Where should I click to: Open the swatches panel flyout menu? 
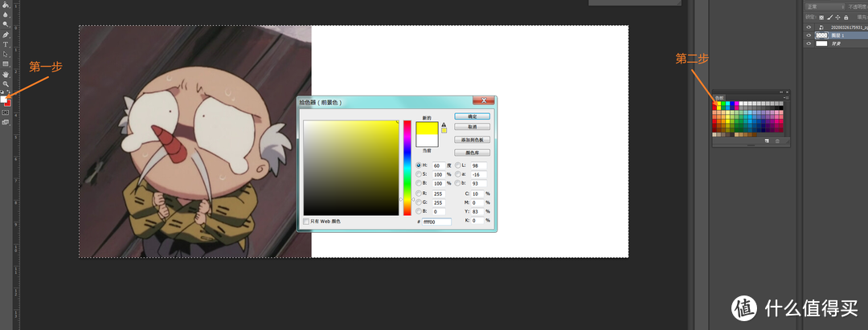pyautogui.click(x=786, y=98)
